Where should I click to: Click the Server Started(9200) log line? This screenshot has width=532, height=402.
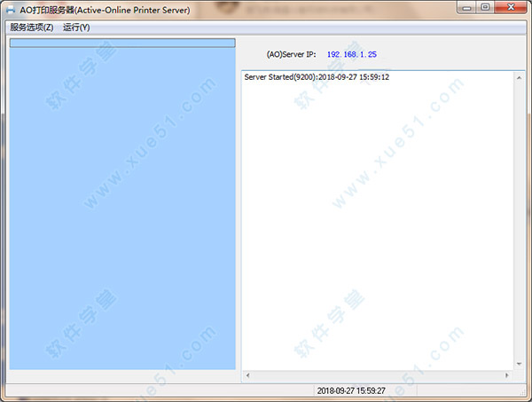(x=317, y=77)
